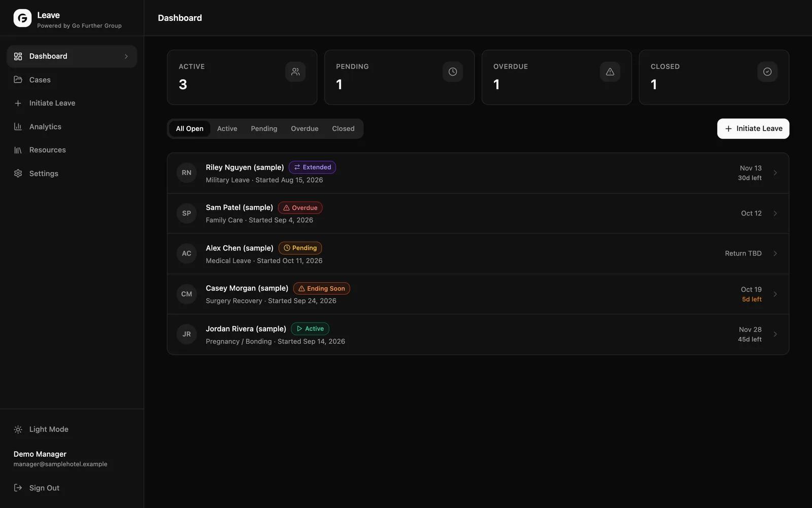812x508 pixels.
Task: Click the Dashboard grid icon in sidebar
Action: (x=18, y=56)
